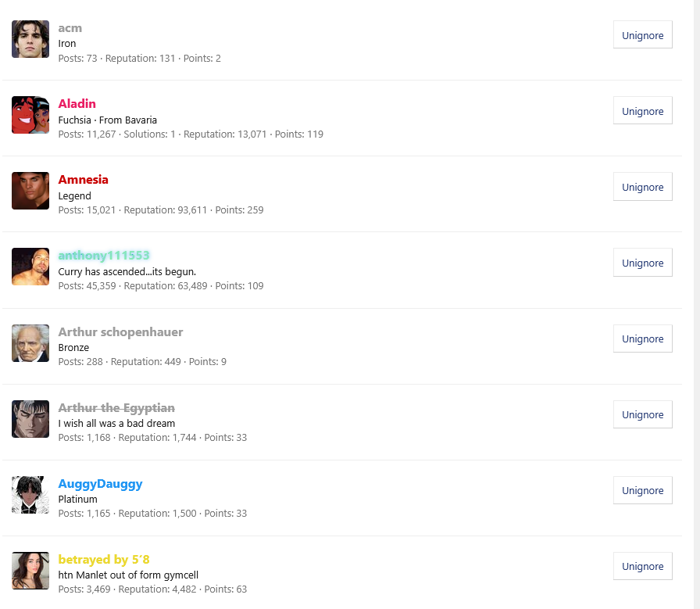Screen dimensions: 700x609
Task: Click the strikethrough Arthur the Egyptian name
Action: point(116,408)
